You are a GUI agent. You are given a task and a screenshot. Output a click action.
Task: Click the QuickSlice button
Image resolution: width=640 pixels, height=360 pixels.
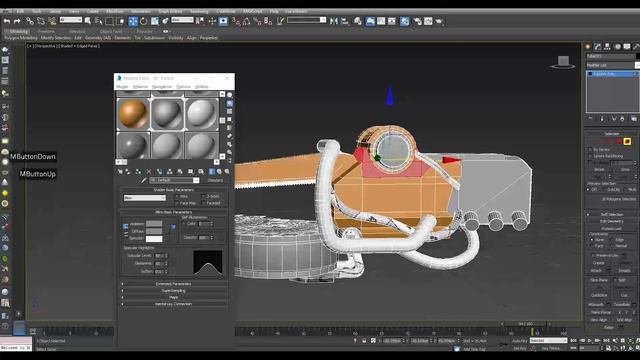pyautogui.click(x=599, y=295)
